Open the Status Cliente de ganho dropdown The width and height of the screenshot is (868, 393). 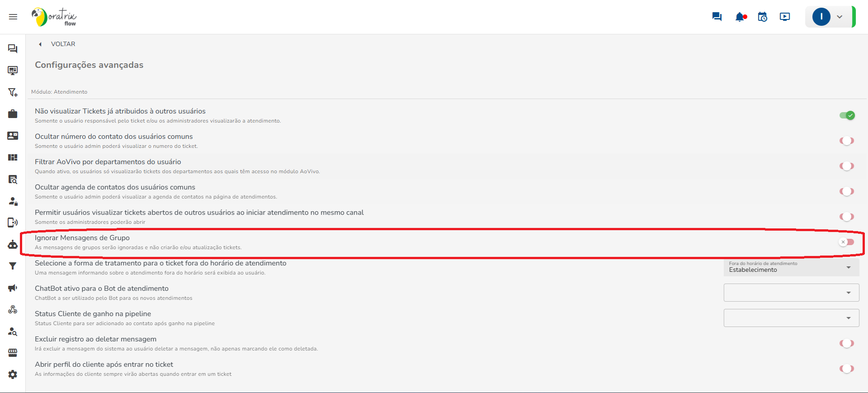(791, 318)
